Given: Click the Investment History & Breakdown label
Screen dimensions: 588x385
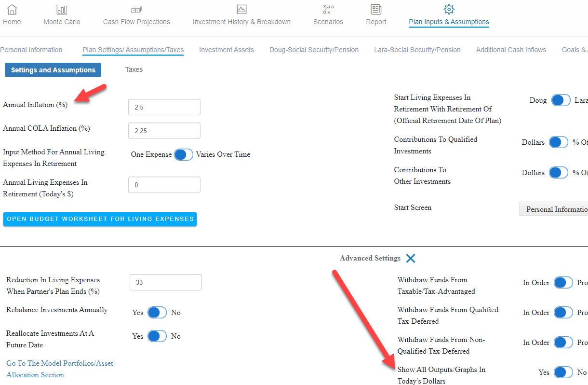Looking at the screenshot, I should coord(241,22).
